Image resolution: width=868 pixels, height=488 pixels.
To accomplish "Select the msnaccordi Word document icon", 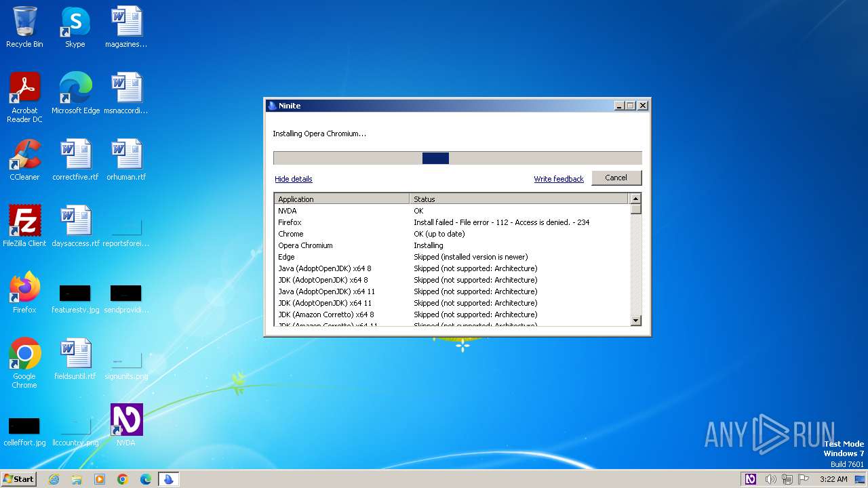I will [126, 94].
